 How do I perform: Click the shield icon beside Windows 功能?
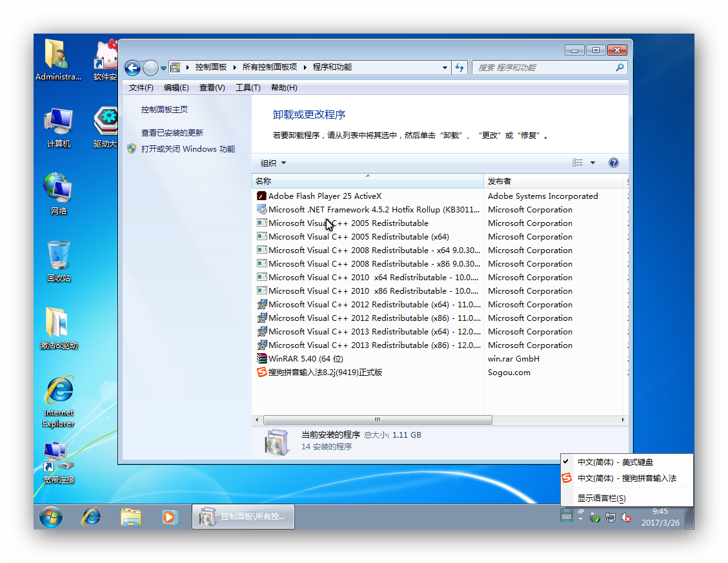pos(132,148)
